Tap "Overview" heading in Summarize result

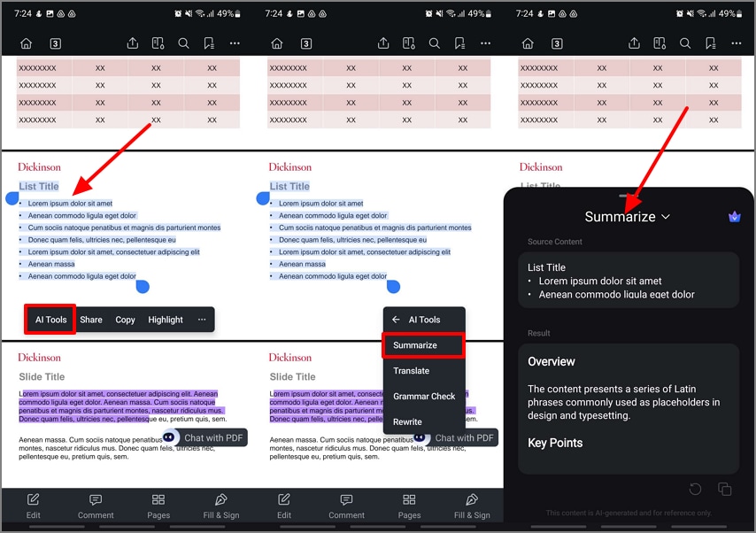click(x=552, y=361)
